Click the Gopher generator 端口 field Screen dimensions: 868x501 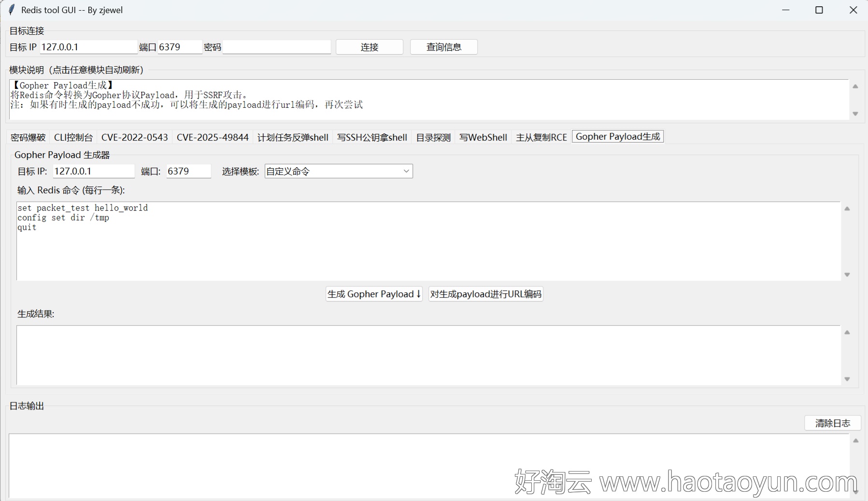click(189, 171)
